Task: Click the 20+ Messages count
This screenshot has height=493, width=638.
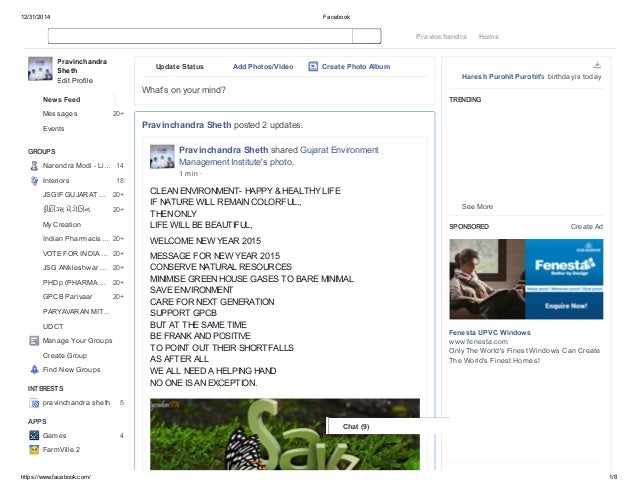Action: (x=118, y=113)
